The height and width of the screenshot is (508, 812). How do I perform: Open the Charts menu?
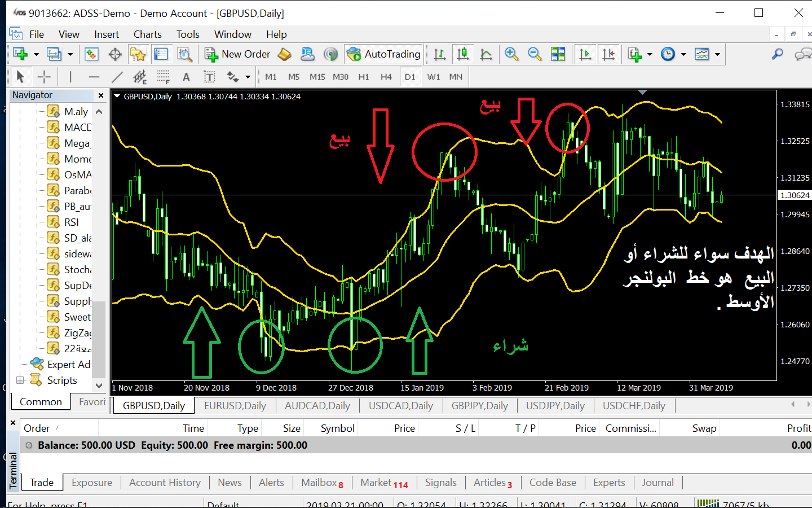148,34
